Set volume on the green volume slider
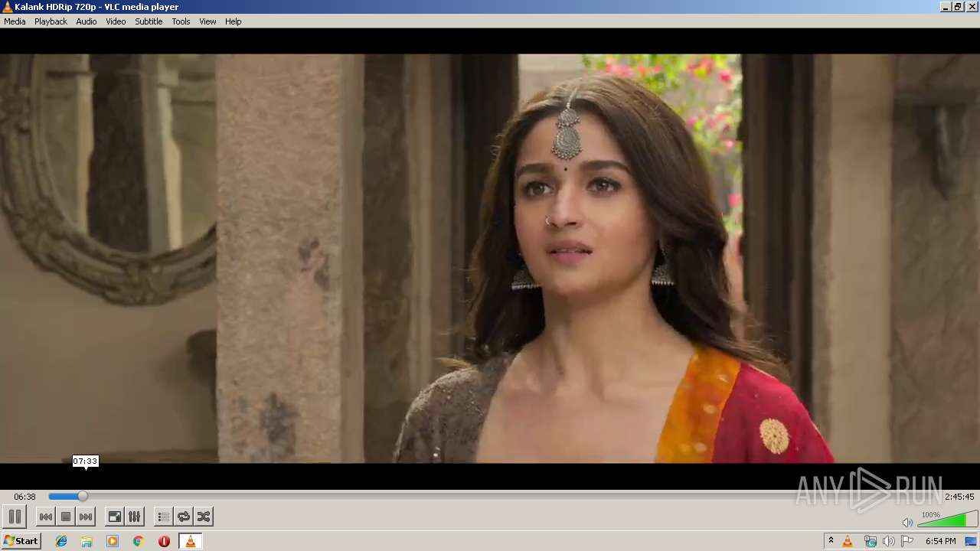This screenshot has height=551, width=980. 947,520
